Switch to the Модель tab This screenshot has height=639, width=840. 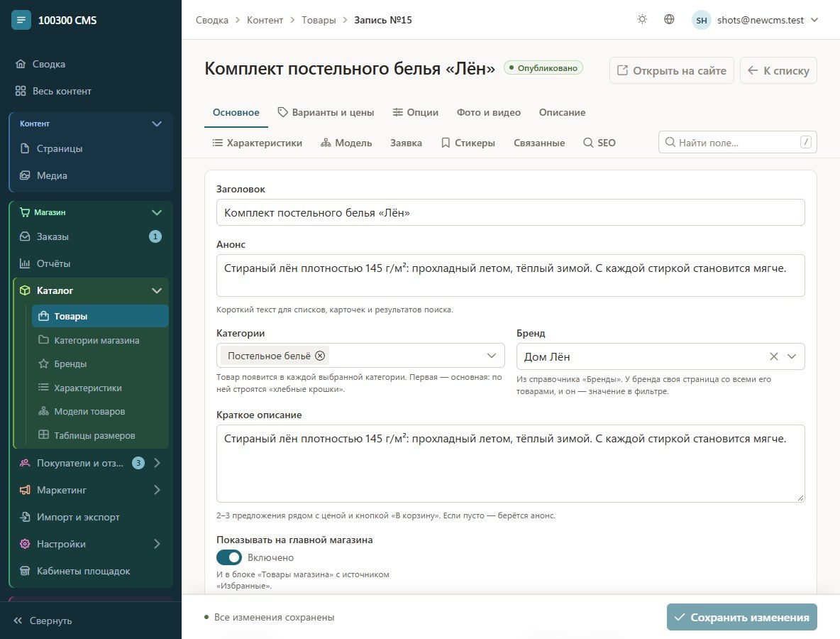click(346, 143)
